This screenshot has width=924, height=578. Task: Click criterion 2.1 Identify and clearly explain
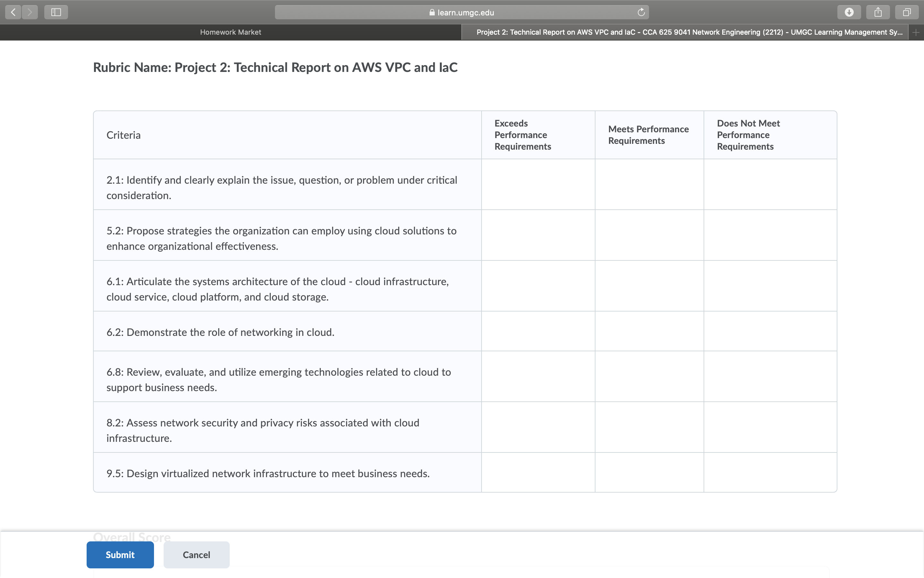coord(282,188)
